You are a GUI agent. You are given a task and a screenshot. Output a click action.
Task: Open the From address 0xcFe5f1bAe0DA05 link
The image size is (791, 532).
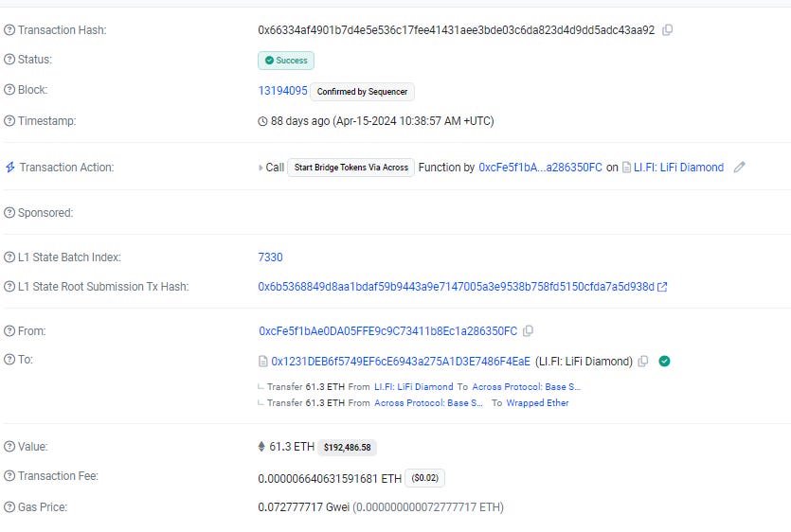pos(388,330)
